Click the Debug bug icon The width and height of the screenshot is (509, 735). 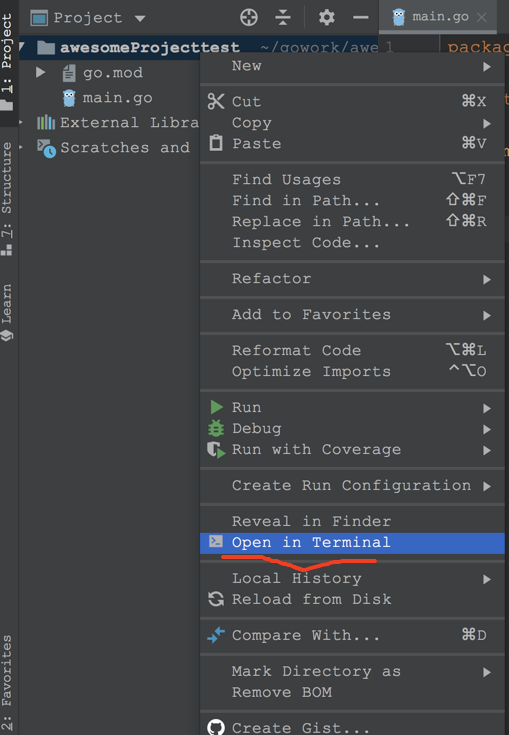[x=216, y=428]
